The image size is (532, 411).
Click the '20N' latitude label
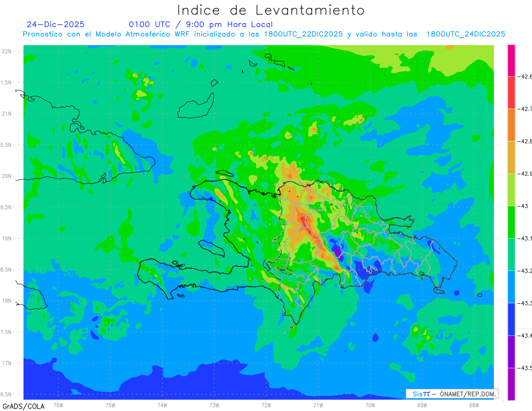pos(8,176)
